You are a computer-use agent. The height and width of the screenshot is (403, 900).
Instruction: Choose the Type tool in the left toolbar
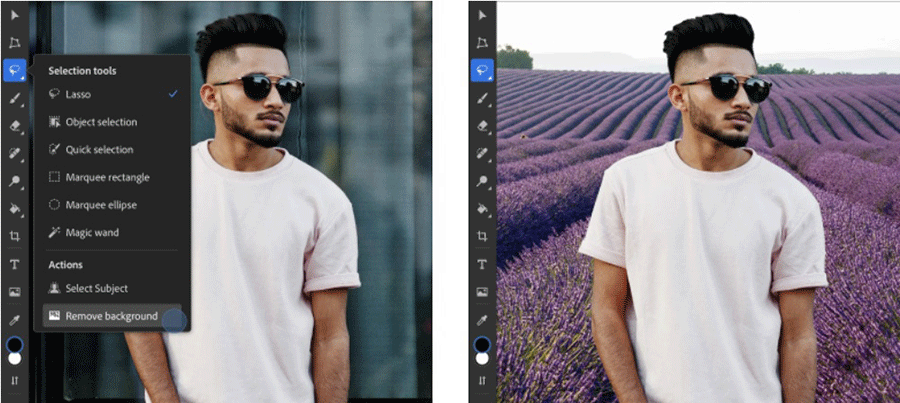coord(15,264)
